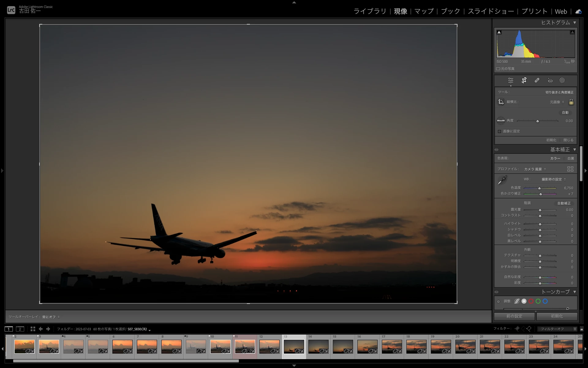Toggle the aspect ratio lock icon

[x=571, y=102]
